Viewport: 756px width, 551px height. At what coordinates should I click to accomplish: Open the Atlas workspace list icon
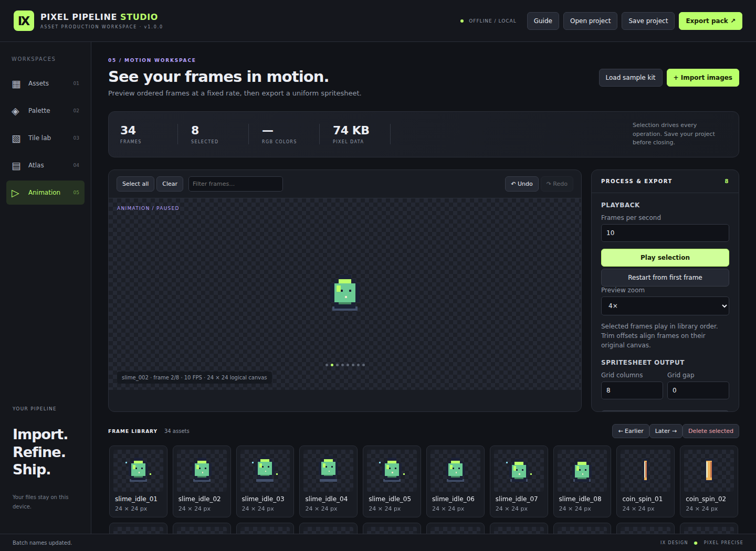[x=16, y=166]
